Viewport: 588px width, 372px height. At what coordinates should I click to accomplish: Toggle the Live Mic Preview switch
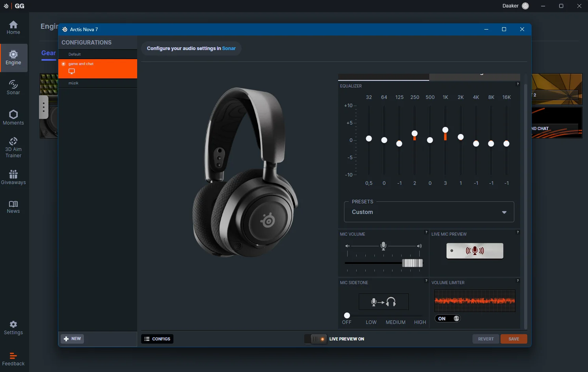coord(475,251)
